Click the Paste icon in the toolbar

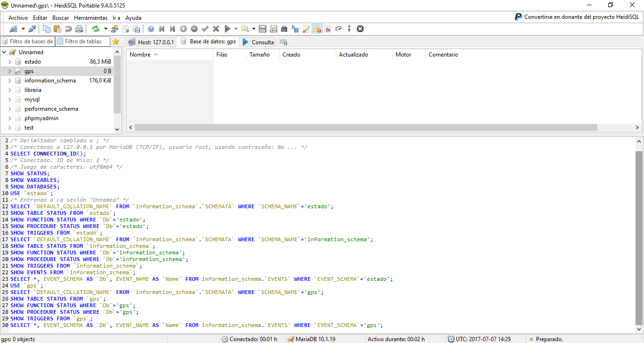coord(57,28)
